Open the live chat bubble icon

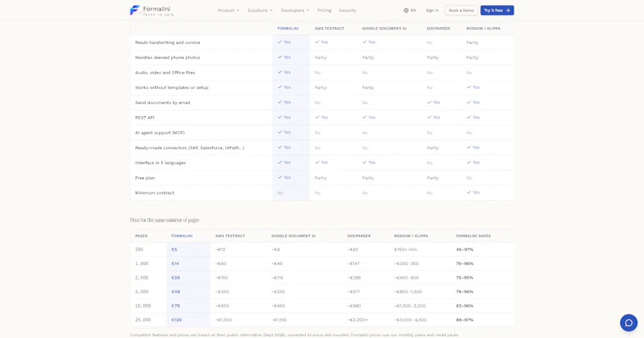(629, 323)
